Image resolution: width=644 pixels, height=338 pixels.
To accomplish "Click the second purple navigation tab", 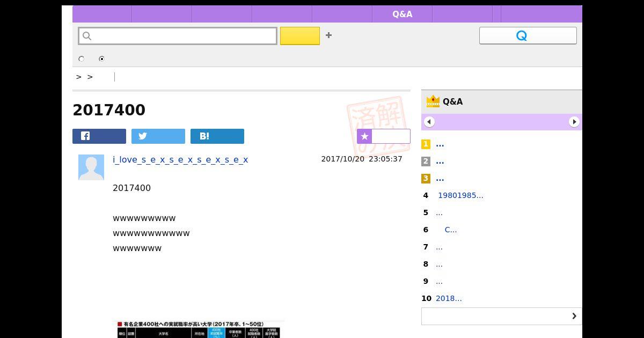I will 162,14.
